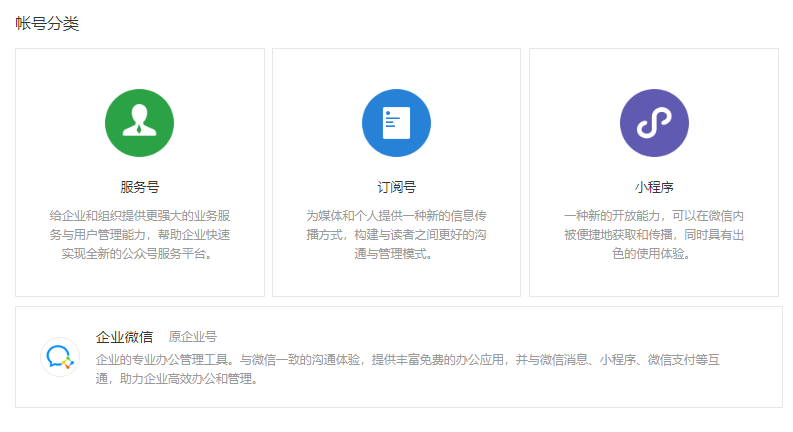793x432 pixels.
Task: Open the 订阅号 title link
Action: (x=396, y=187)
